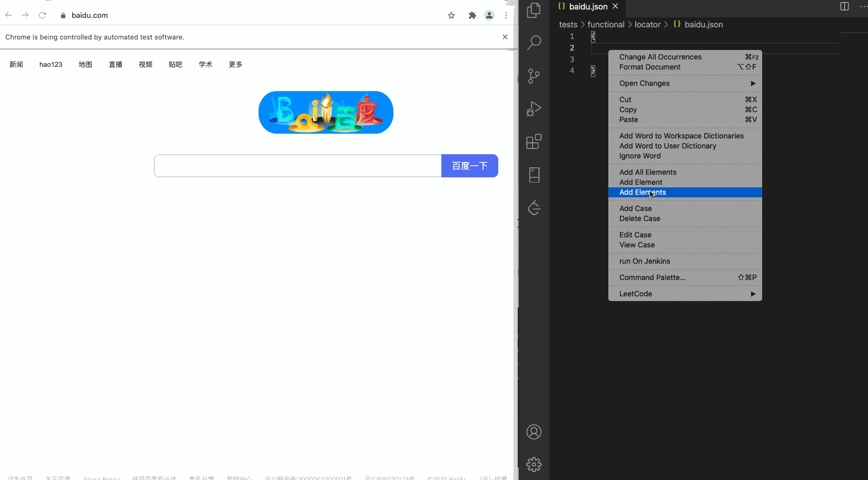Open Command Palette from context menu

685,277
